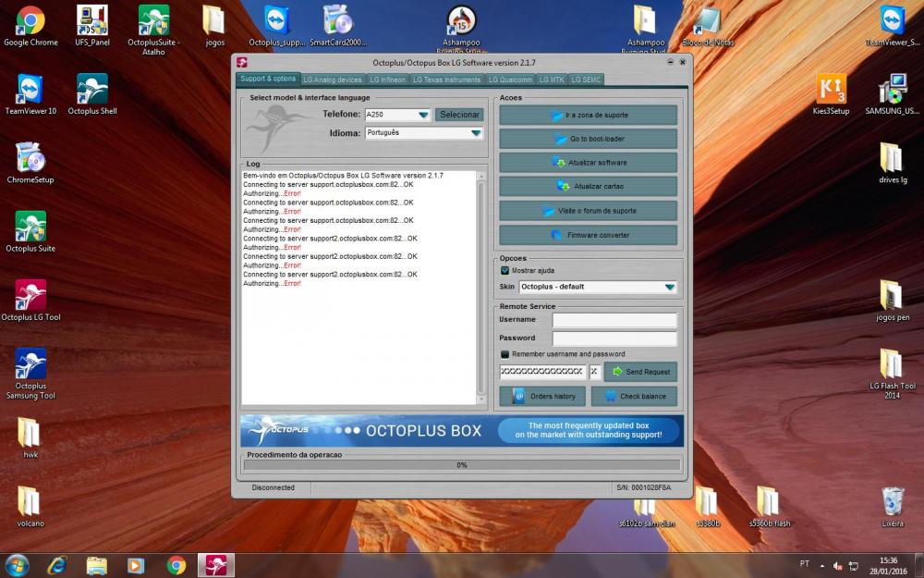This screenshot has height=578, width=924.
Task: Toggle the Mostrar ajuda checkbox
Action: click(x=505, y=270)
